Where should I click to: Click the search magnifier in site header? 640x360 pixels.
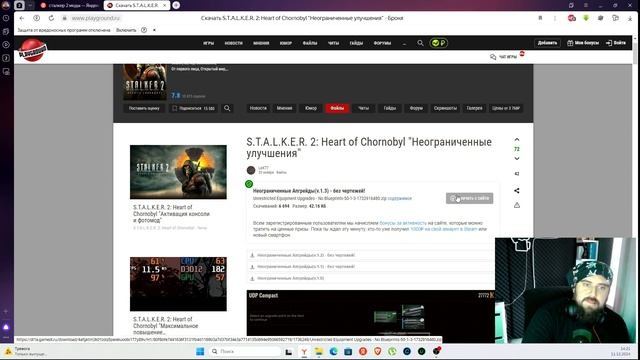tap(420, 43)
